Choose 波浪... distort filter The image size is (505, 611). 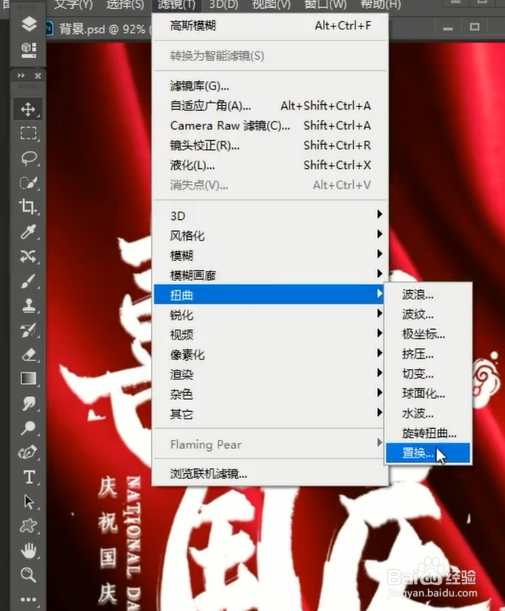coord(428,295)
